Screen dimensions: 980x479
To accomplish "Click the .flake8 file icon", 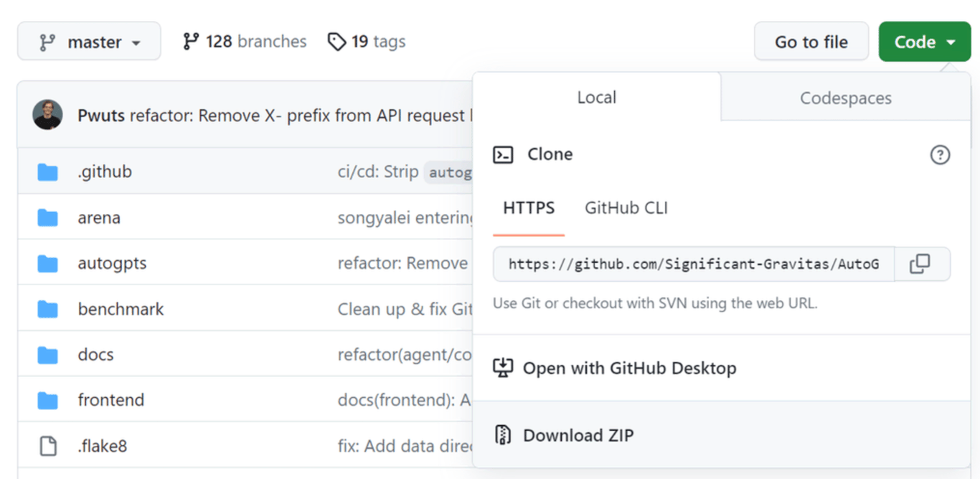I will click(x=48, y=445).
